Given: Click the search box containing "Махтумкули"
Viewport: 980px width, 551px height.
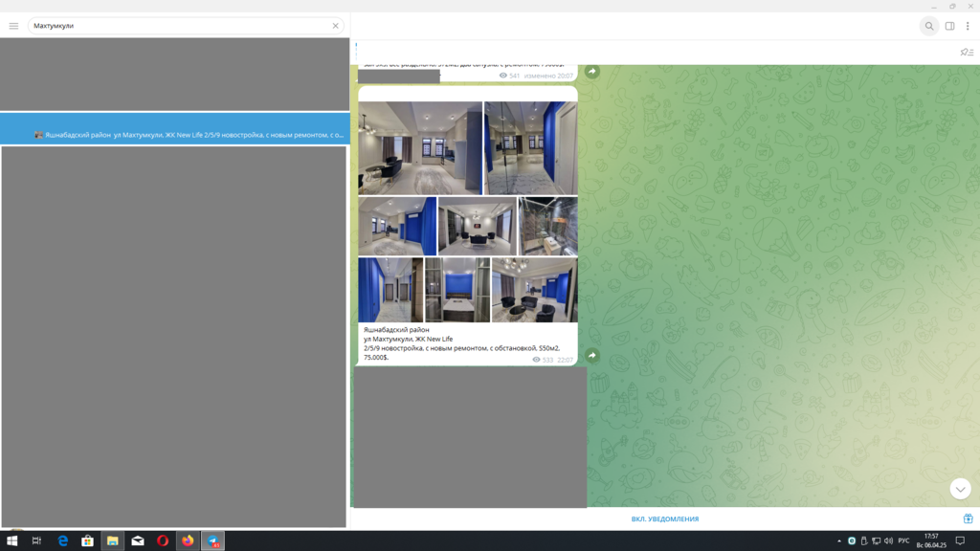Looking at the screenshot, I should pyautogui.click(x=177, y=26).
